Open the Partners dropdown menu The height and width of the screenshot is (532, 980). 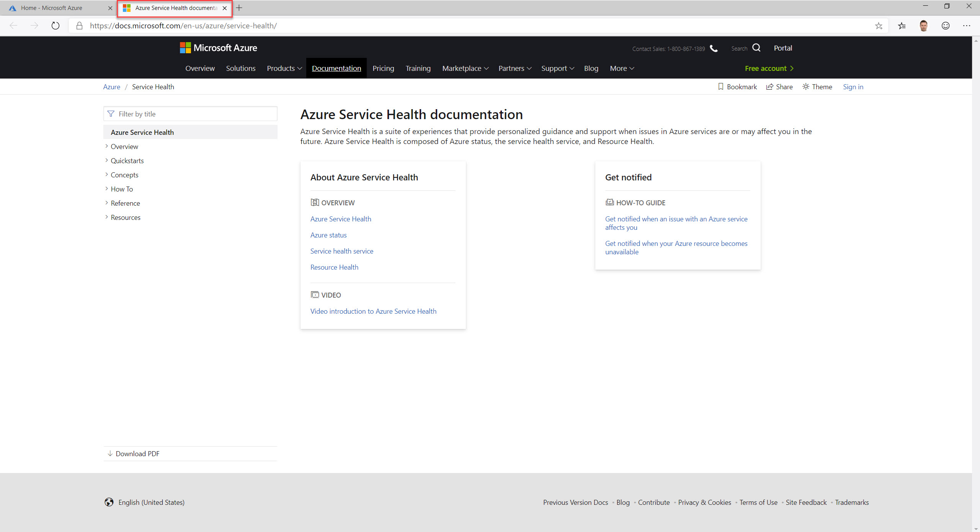(x=515, y=68)
